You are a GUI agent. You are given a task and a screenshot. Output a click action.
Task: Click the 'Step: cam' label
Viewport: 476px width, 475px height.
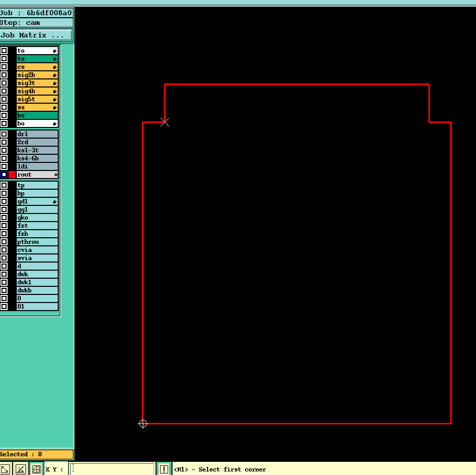pyautogui.click(x=36, y=23)
